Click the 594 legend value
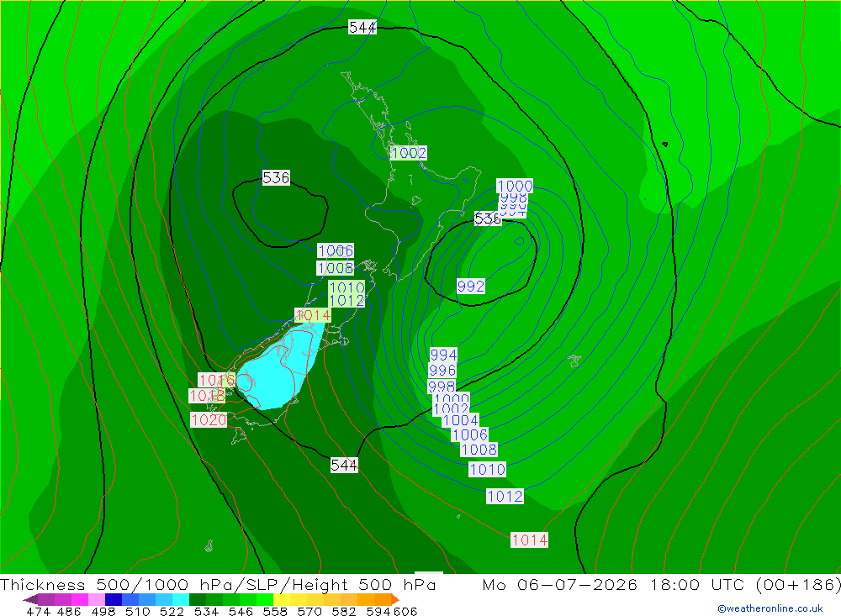The width and height of the screenshot is (841, 616). (x=378, y=611)
